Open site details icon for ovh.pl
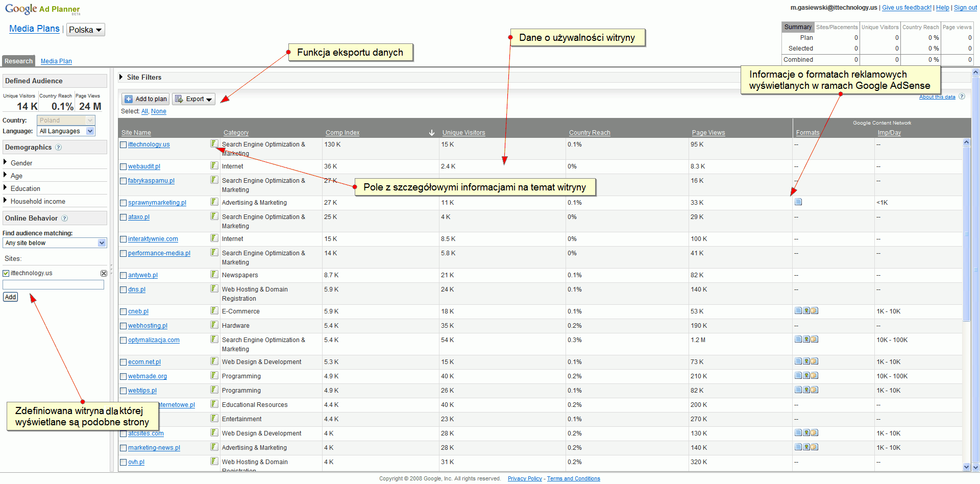 (x=214, y=461)
